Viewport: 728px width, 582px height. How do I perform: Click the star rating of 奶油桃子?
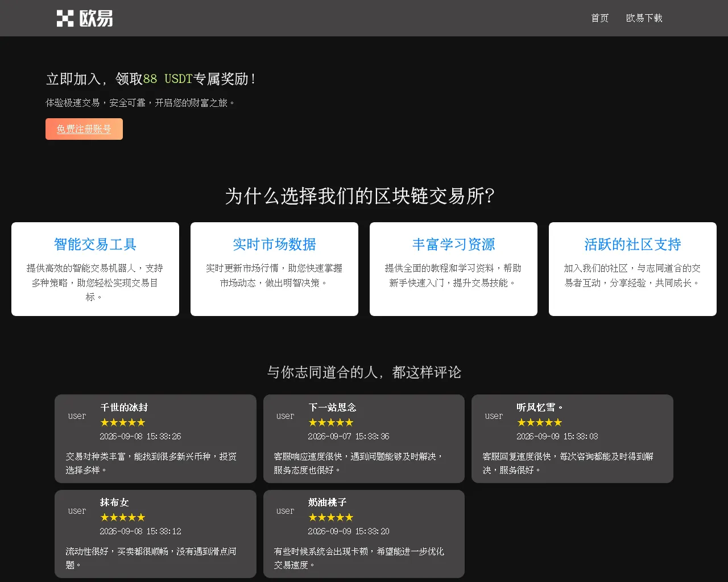(x=331, y=517)
